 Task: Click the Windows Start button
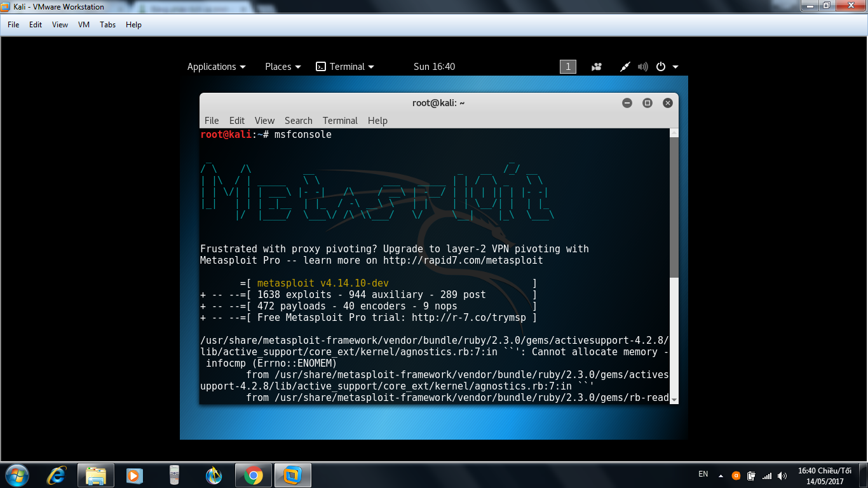(17, 475)
